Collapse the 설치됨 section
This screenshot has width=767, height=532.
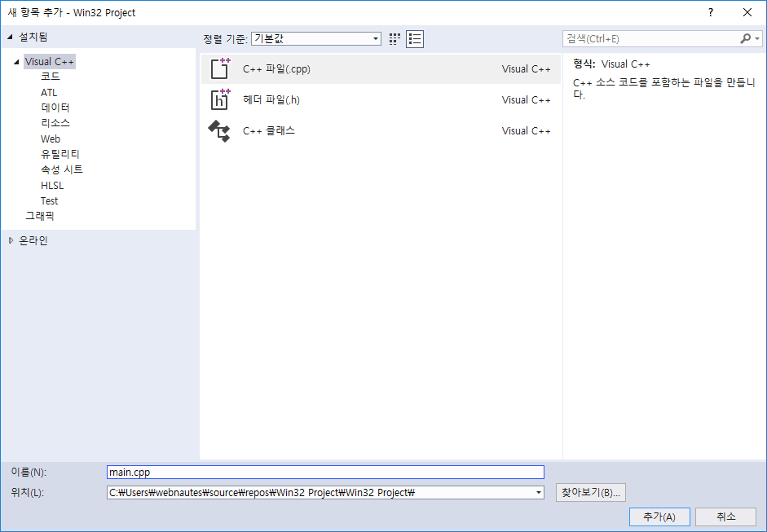point(10,37)
